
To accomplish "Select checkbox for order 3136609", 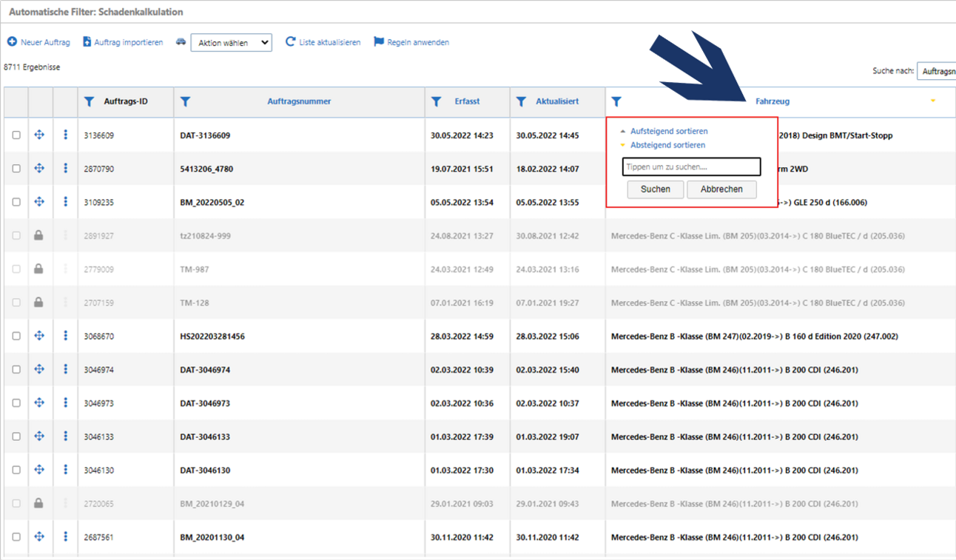I will 16,135.
